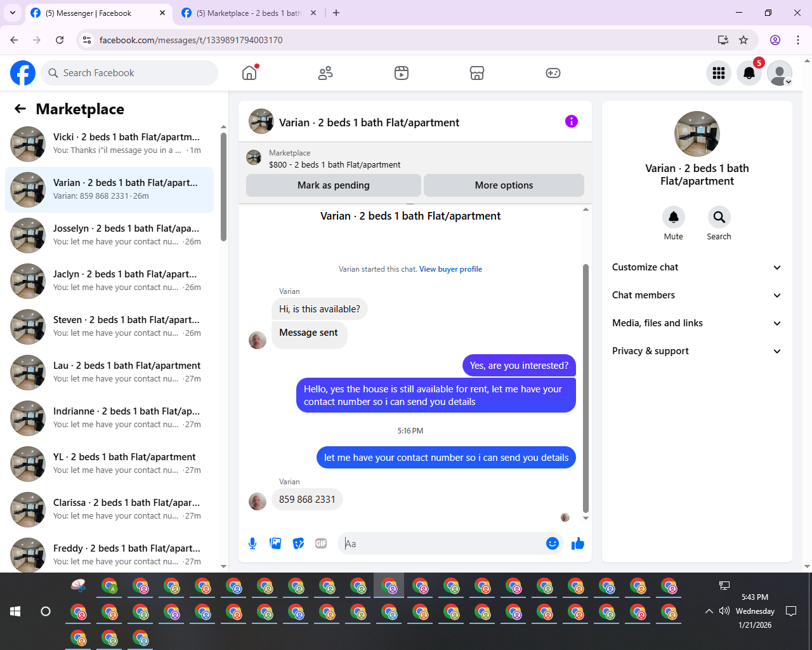The image size is (812, 650).
Task: Mark listing as pending
Action: pyautogui.click(x=333, y=185)
